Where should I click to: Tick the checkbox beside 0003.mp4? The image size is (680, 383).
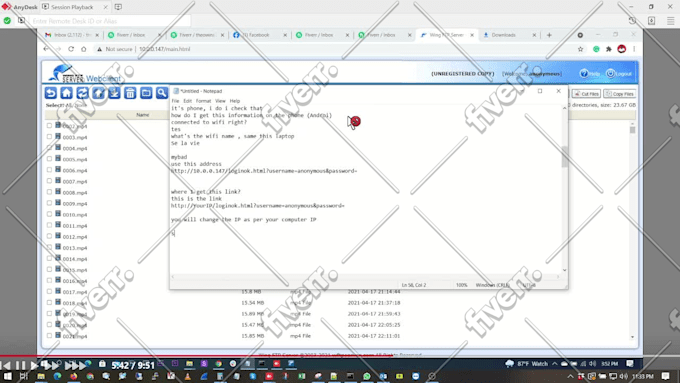click(x=49, y=137)
